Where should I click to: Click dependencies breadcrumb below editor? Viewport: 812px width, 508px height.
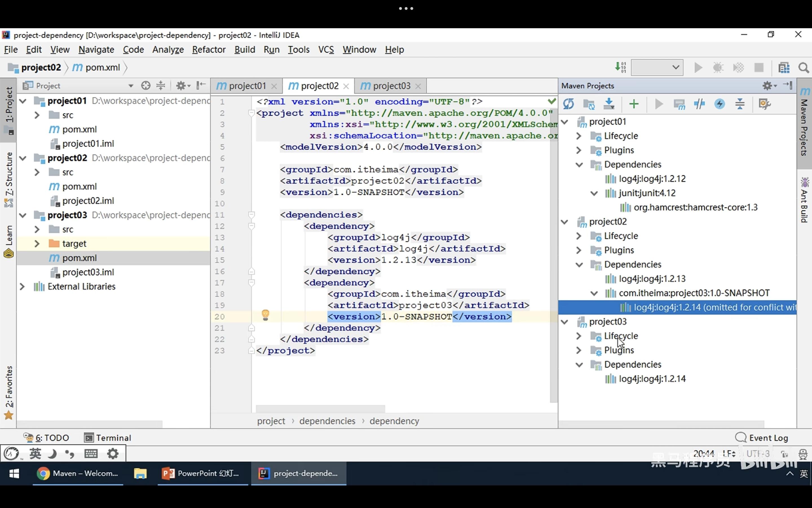click(x=327, y=421)
